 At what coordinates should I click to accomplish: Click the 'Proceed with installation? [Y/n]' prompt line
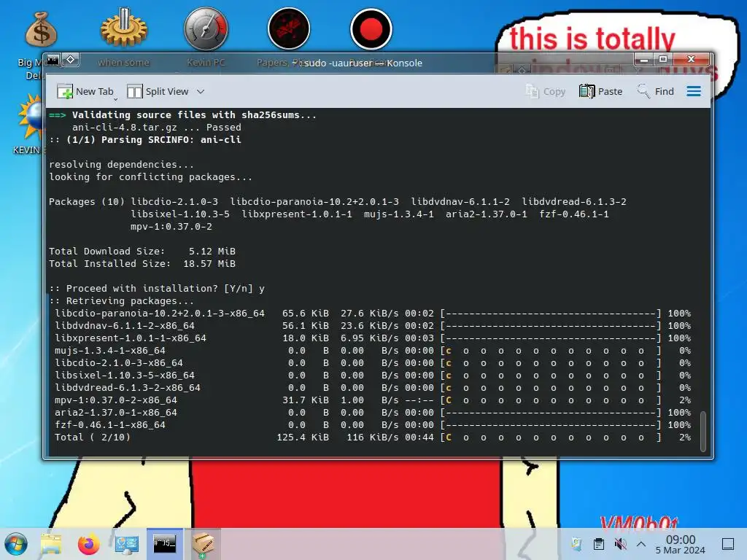157,289
